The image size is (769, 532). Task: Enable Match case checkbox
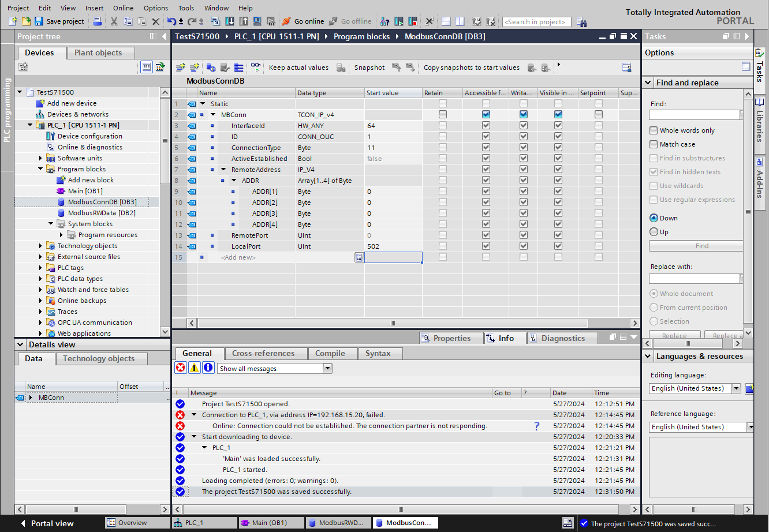point(654,144)
